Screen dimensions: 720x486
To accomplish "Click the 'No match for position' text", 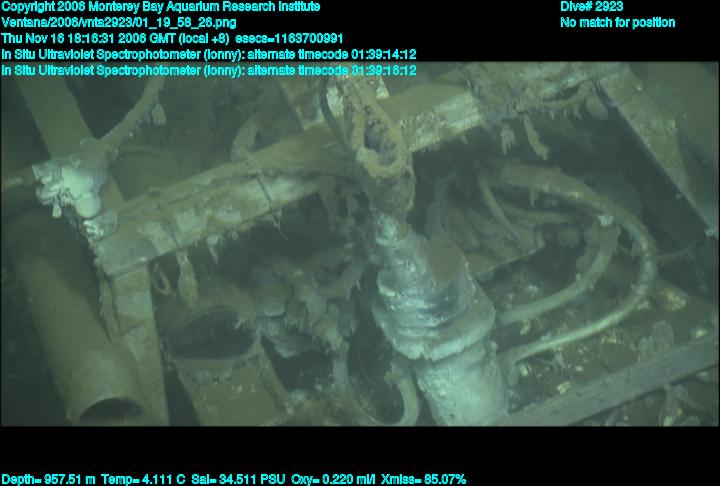I will coord(617,22).
